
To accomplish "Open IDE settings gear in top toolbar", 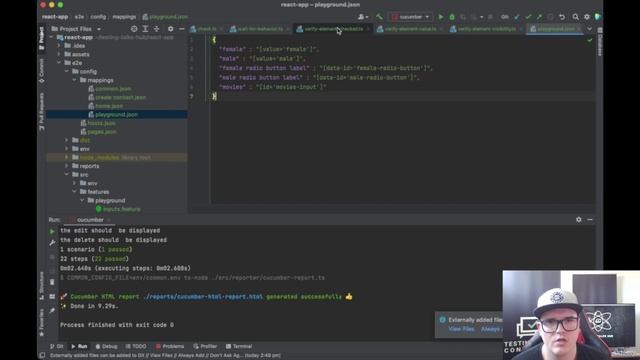I will tap(587, 17).
